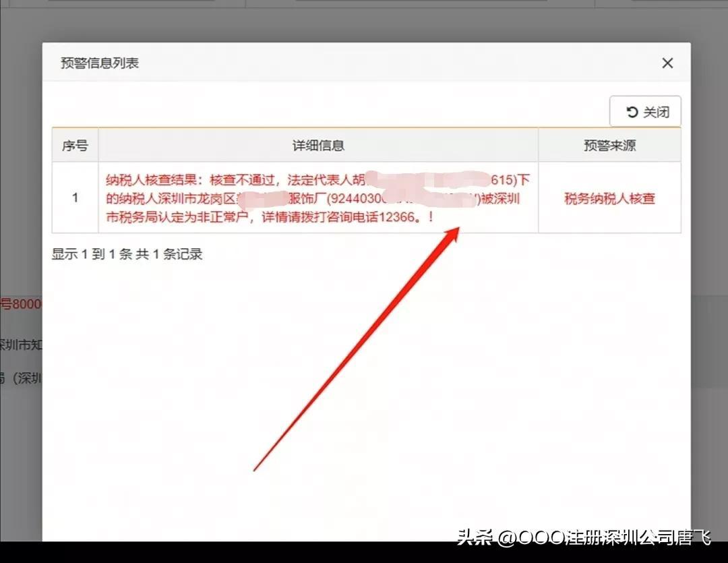Click the 关闭 button
728x563 pixels.
[x=645, y=112]
